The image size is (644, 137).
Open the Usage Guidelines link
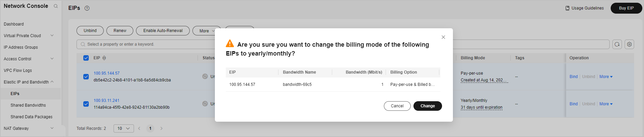coord(584,8)
